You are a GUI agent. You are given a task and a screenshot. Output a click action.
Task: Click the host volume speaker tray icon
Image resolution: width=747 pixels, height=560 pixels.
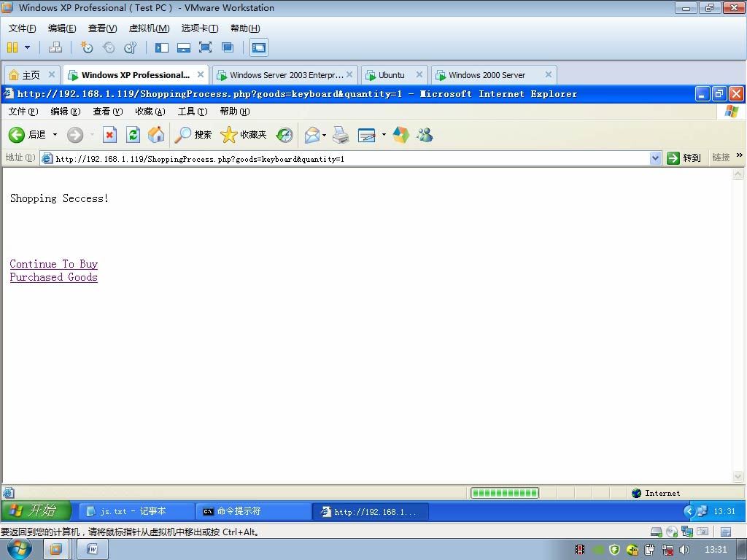click(x=684, y=550)
